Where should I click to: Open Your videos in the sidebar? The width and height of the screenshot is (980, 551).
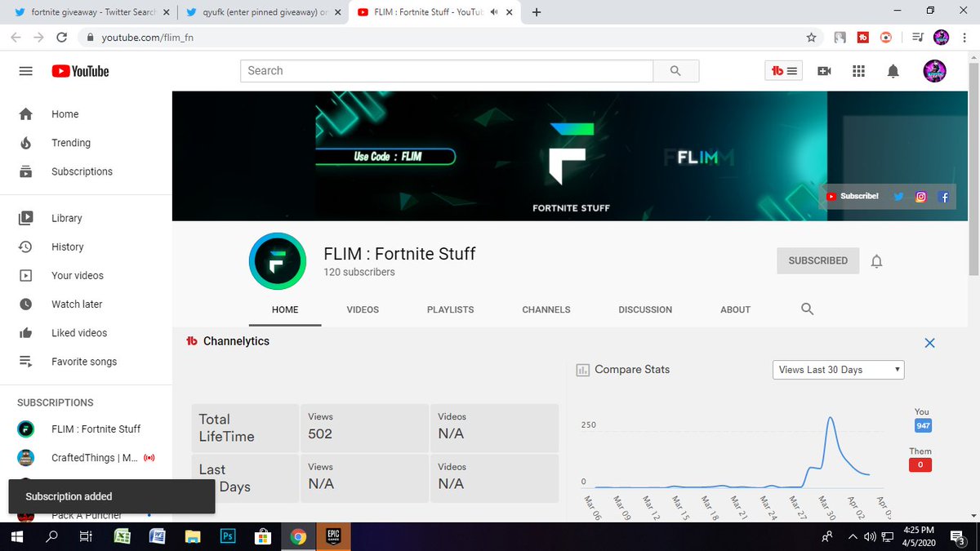pyautogui.click(x=86, y=275)
